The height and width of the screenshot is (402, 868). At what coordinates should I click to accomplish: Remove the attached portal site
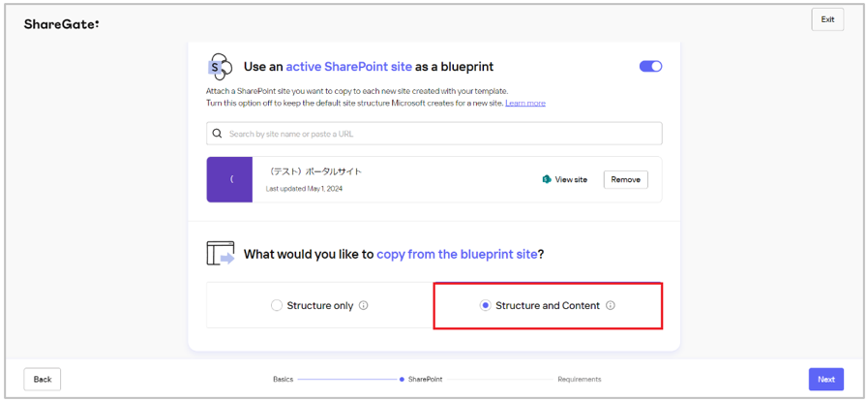click(x=625, y=179)
